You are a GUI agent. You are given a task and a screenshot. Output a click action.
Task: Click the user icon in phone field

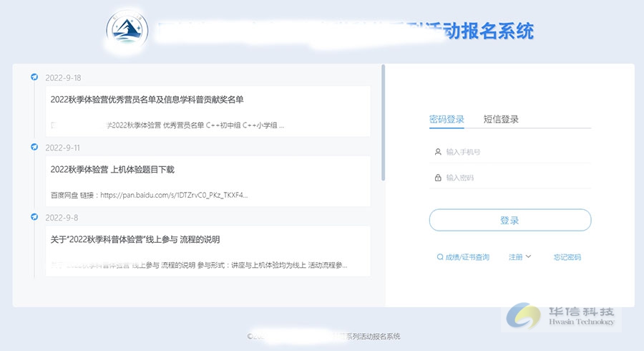tap(438, 152)
